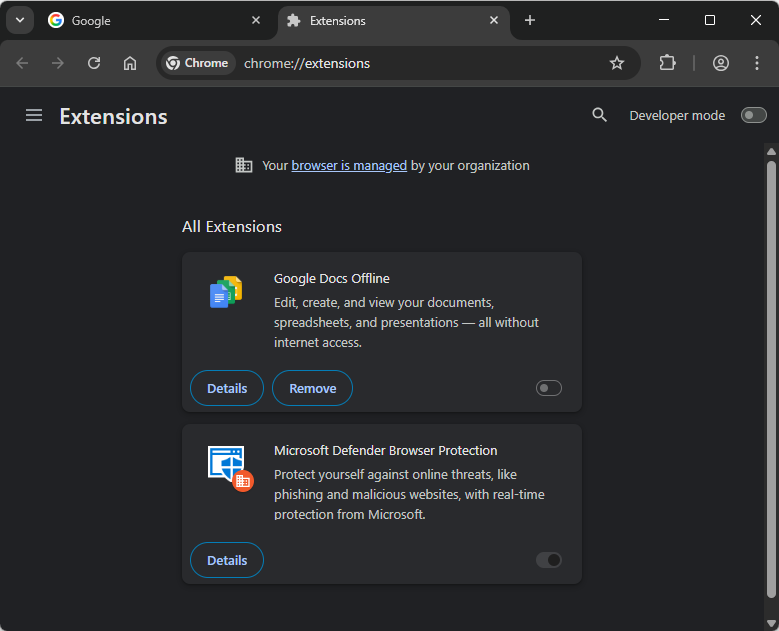The width and height of the screenshot is (779, 631).
Task: Click 'Microsoft Defender Browser Protection' title text
Action: pos(386,451)
